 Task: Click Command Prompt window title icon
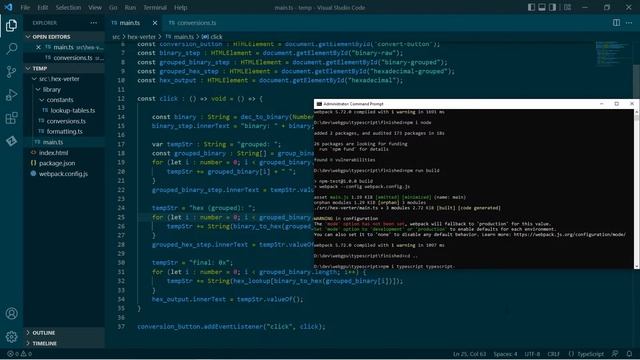coord(319,104)
